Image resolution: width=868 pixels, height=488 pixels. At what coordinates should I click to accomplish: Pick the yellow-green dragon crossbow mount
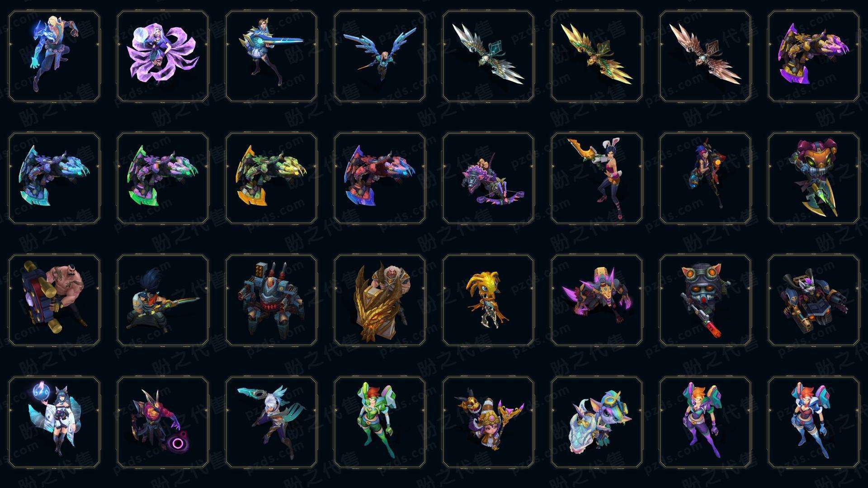271,178
